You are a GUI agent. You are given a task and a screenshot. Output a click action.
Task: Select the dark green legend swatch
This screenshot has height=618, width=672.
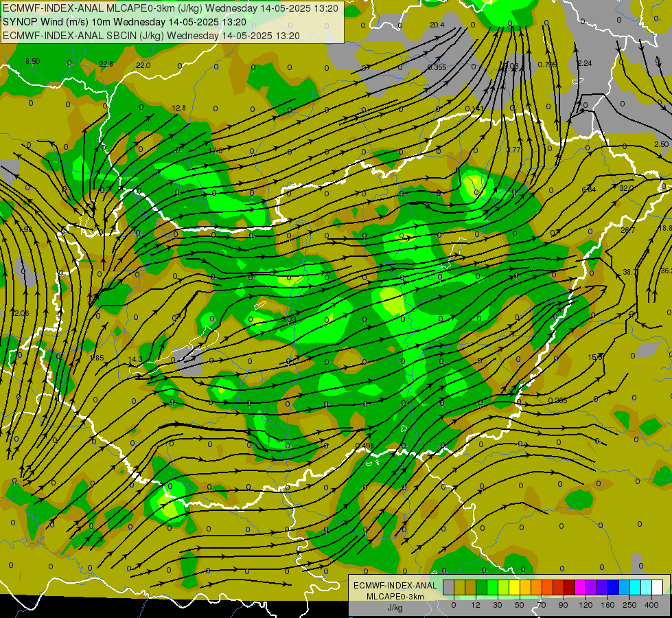482,587
